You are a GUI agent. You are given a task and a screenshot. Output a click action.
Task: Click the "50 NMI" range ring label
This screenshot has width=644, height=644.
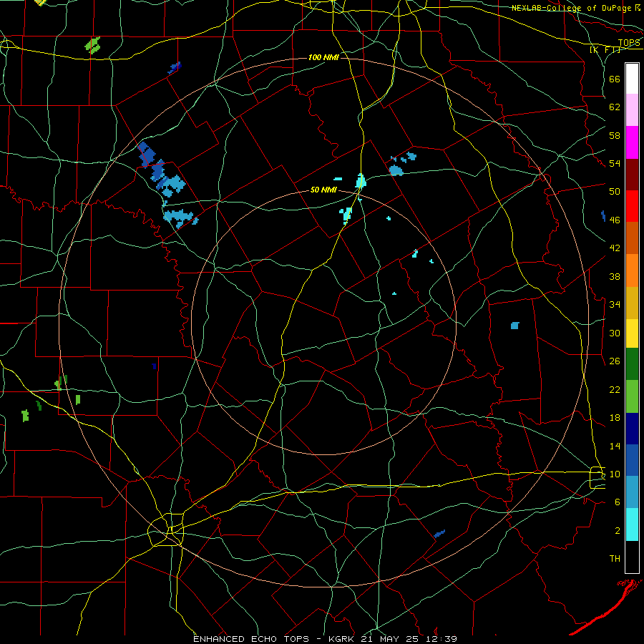point(323,190)
